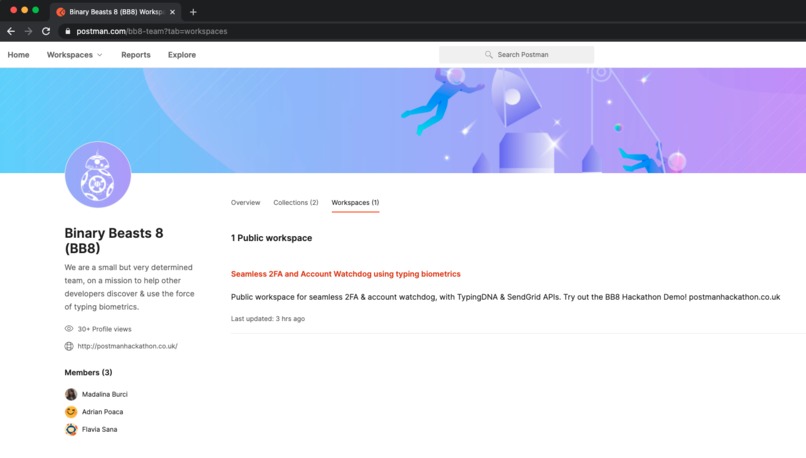Image resolution: width=806 pixels, height=458 pixels.
Task: Select the Workspaces (1) tab
Action: pyautogui.click(x=355, y=203)
